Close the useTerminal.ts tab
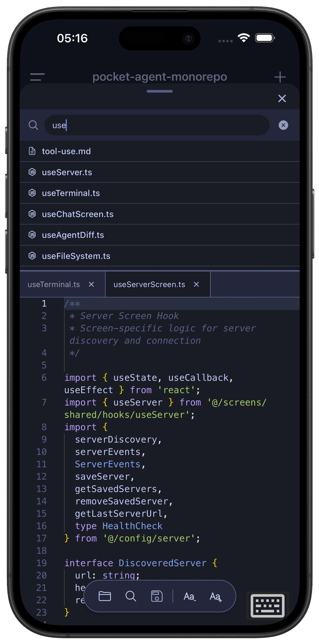319x644 pixels. point(91,284)
